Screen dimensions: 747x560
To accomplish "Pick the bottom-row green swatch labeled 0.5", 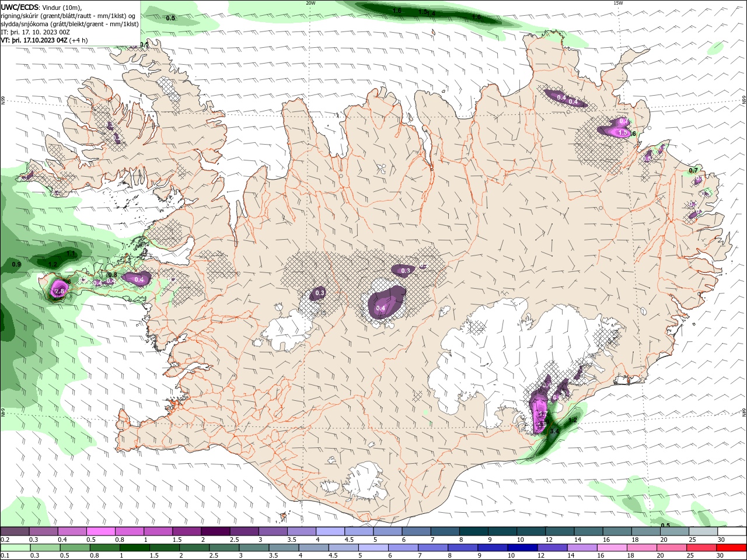I will pos(75,548).
